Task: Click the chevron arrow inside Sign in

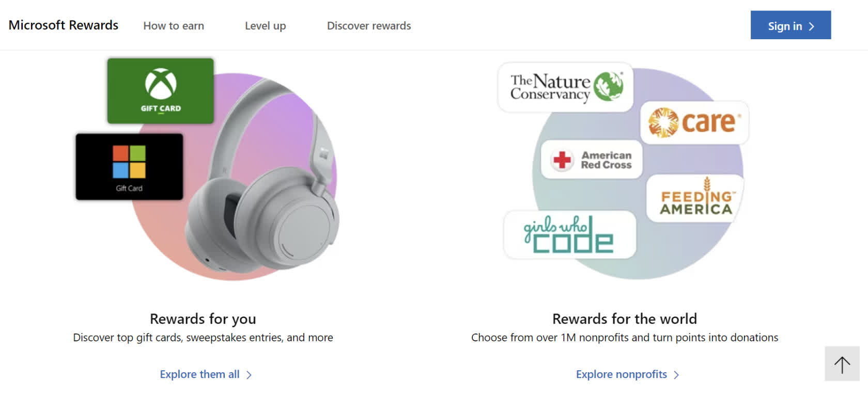Action: (x=812, y=26)
